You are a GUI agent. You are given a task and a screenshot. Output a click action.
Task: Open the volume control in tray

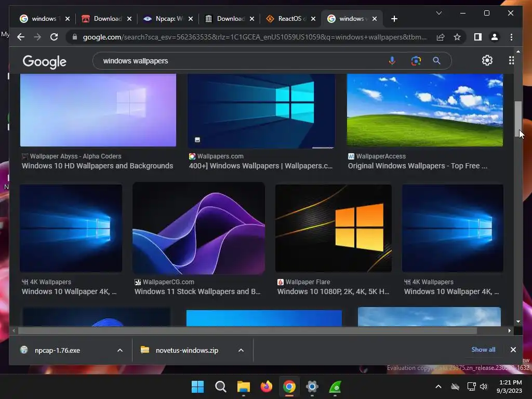(x=484, y=387)
